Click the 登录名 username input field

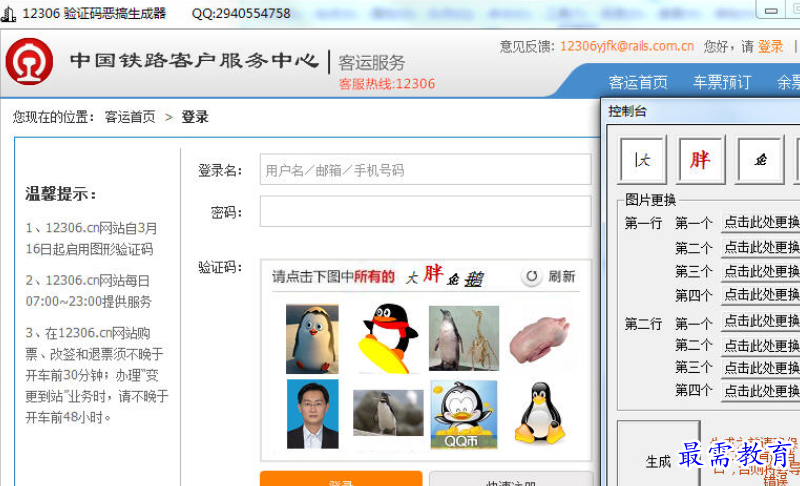426,170
